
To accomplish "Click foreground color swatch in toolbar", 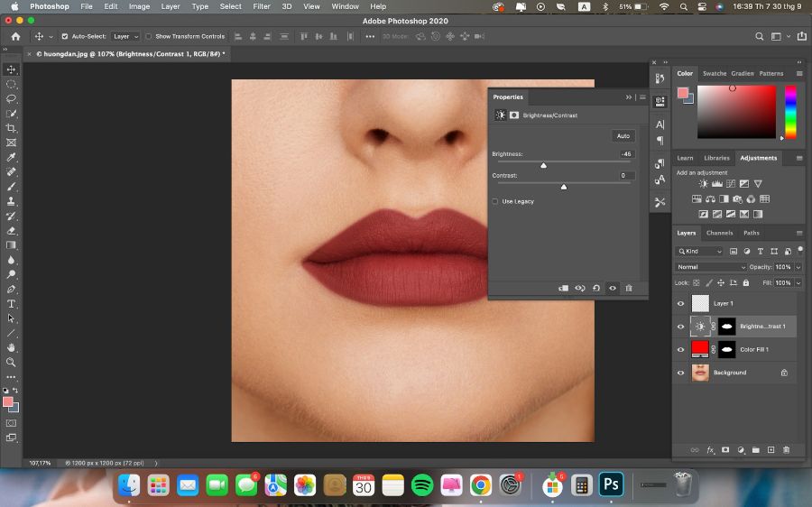I will click(8, 402).
